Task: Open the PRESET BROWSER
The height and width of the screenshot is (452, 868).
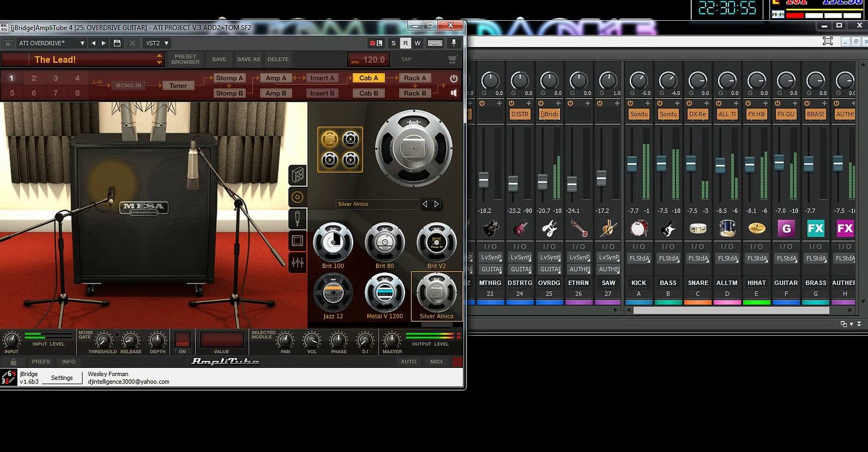Action: pos(186,60)
